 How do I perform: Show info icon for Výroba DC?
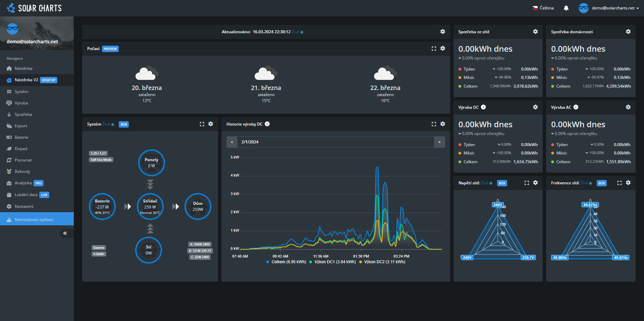(483, 107)
